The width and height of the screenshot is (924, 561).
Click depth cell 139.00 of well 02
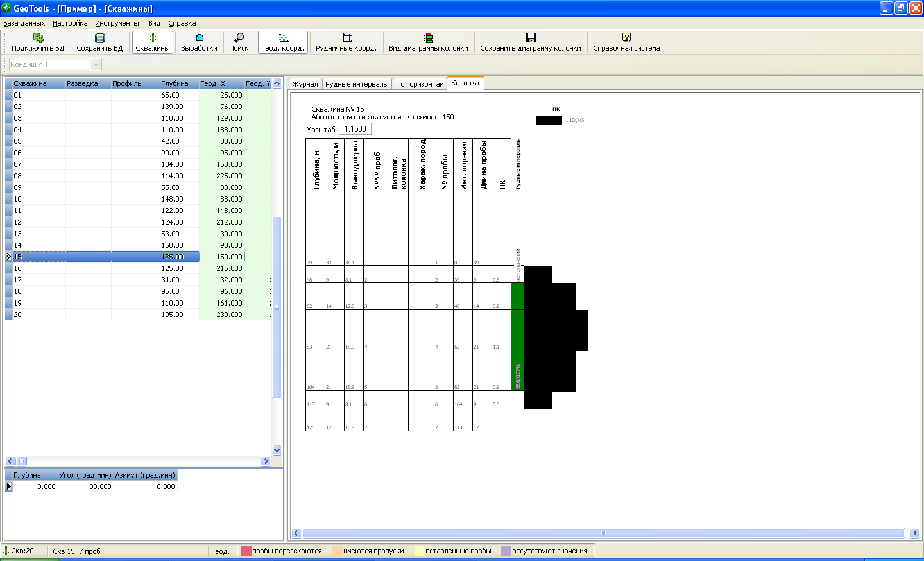[x=179, y=107]
